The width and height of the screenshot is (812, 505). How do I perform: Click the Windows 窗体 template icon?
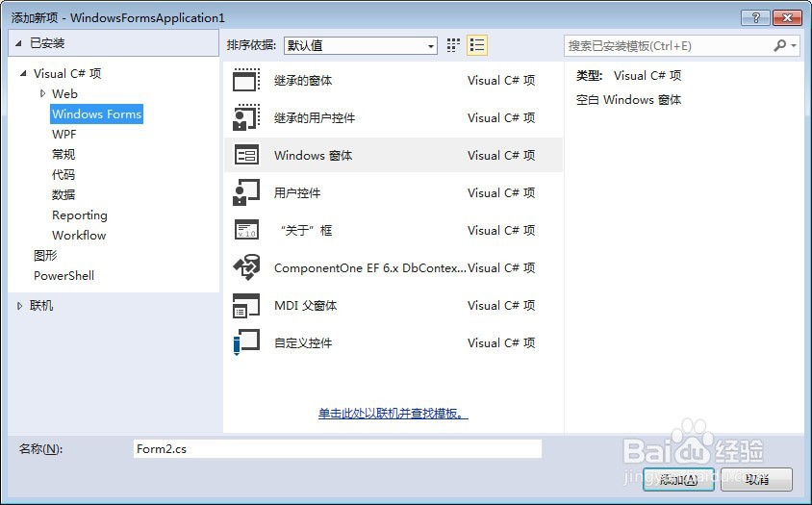click(246, 155)
